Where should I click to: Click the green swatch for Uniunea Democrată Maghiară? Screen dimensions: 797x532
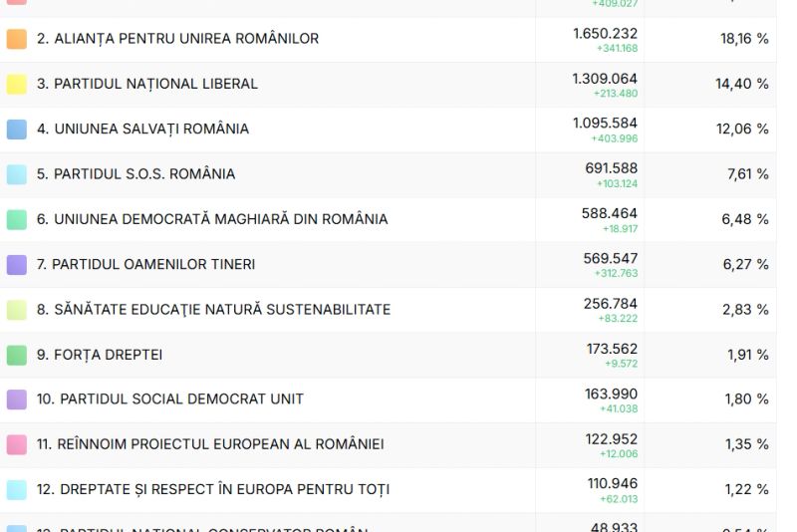[x=17, y=219]
